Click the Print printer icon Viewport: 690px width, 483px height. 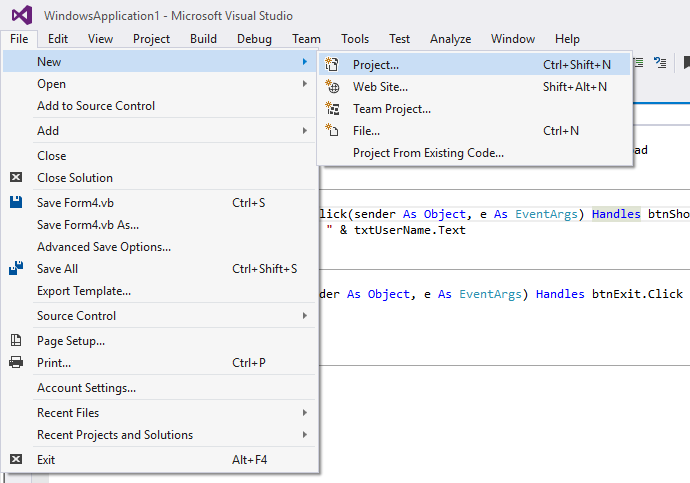pos(16,363)
